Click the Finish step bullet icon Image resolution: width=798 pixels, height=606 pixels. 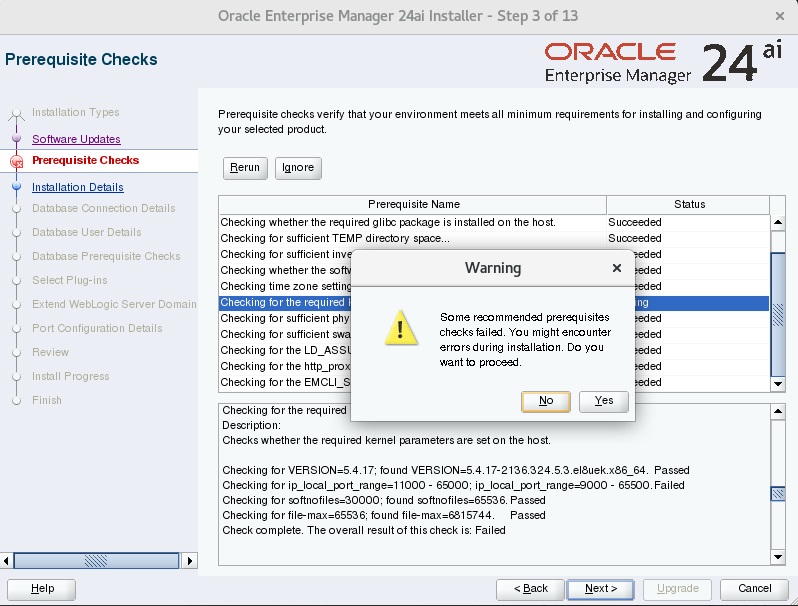pyautogui.click(x=16, y=400)
